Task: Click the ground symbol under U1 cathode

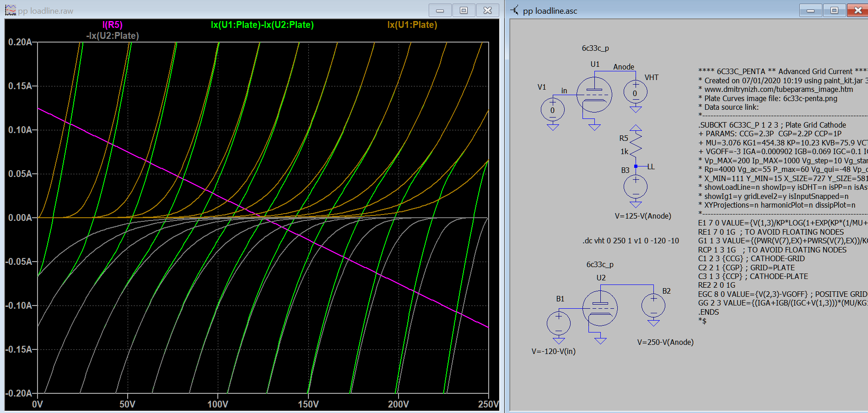Action: (594, 127)
